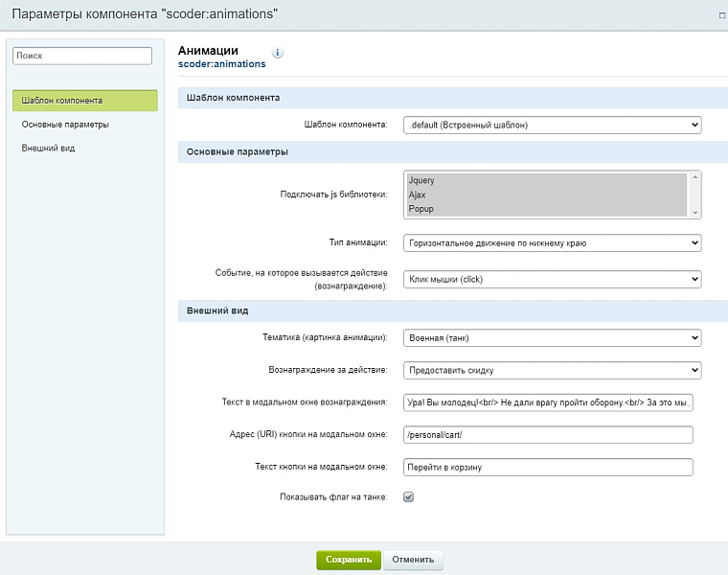Open the Шаблон компонента dropdown
728x575 pixels.
552,125
